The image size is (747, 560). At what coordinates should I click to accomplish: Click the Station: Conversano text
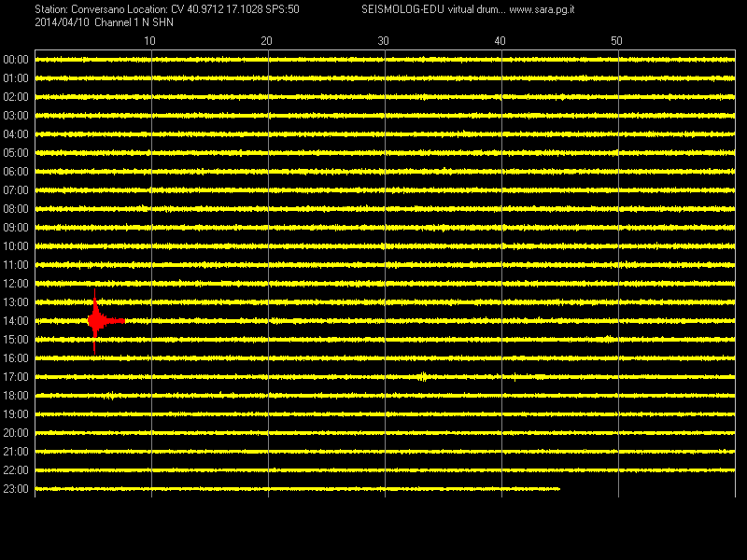(x=79, y=9)
